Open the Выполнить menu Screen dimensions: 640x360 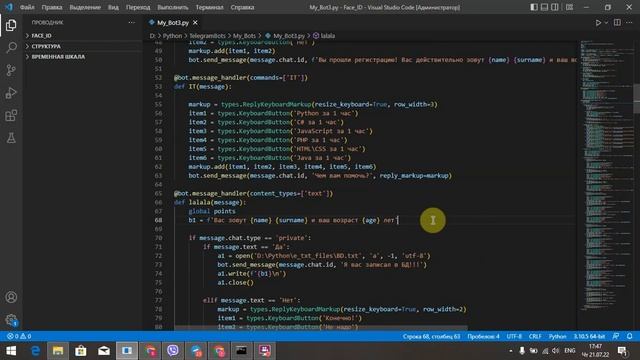click(x=173, y=7)
